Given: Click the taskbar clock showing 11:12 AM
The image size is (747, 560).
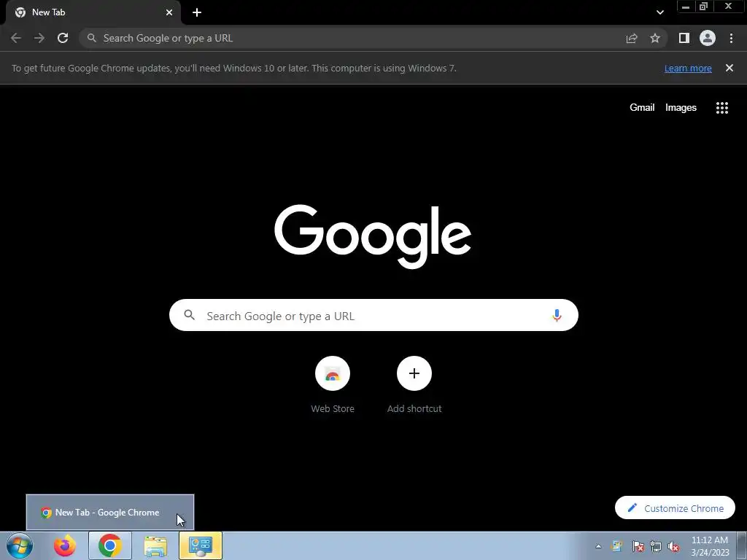Looking at the screenshot, I should 710,545.
